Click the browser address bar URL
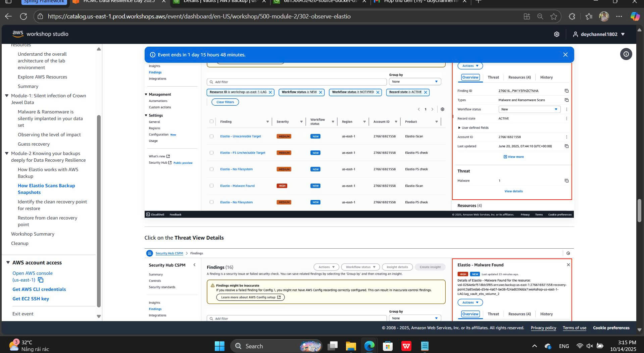Viewport: 644px width, 353px height. (x=199, y=16)
